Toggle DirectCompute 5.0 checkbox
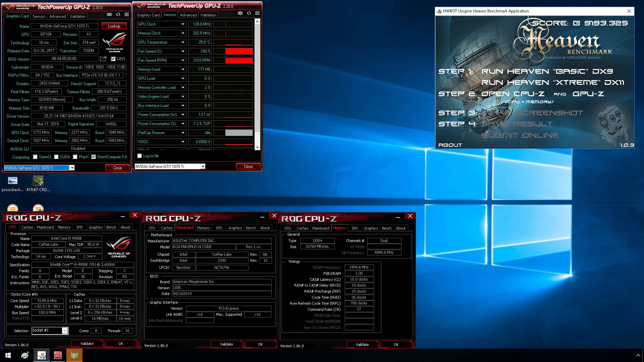Image resolution: width=644 pixels, height=362 pixels. click(x=94, y=157)
